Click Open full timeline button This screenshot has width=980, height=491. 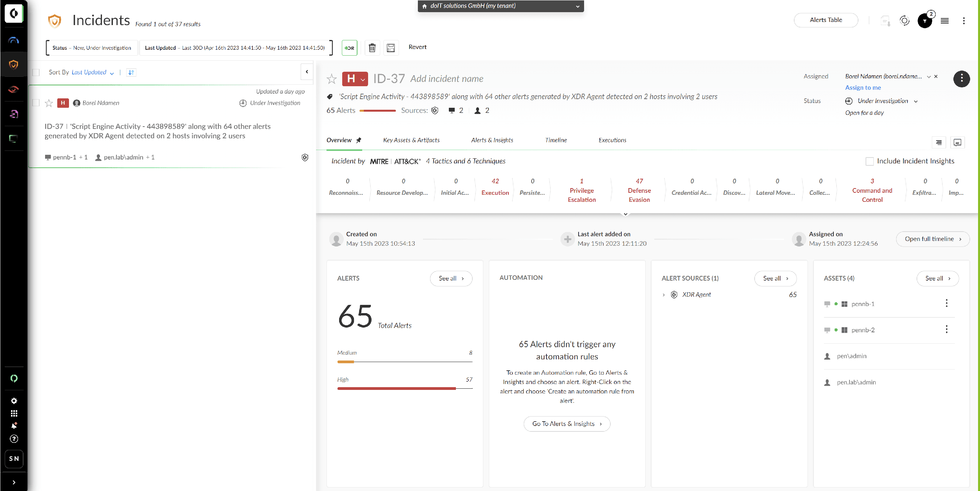tap(933, 239)
